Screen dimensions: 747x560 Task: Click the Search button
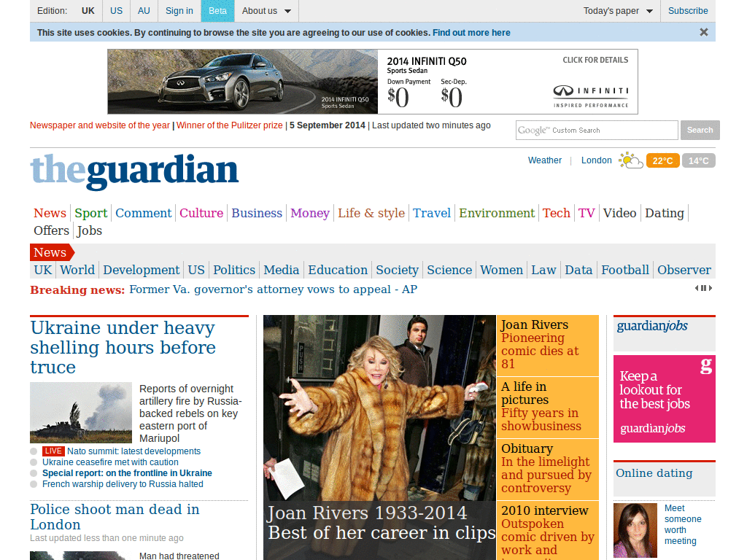tap(700, 130)
